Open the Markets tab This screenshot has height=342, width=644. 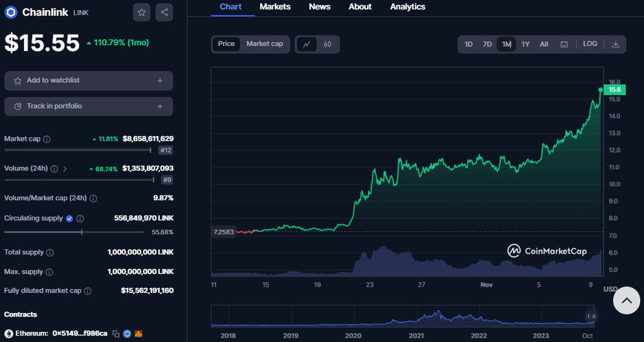tap(275, 7)
